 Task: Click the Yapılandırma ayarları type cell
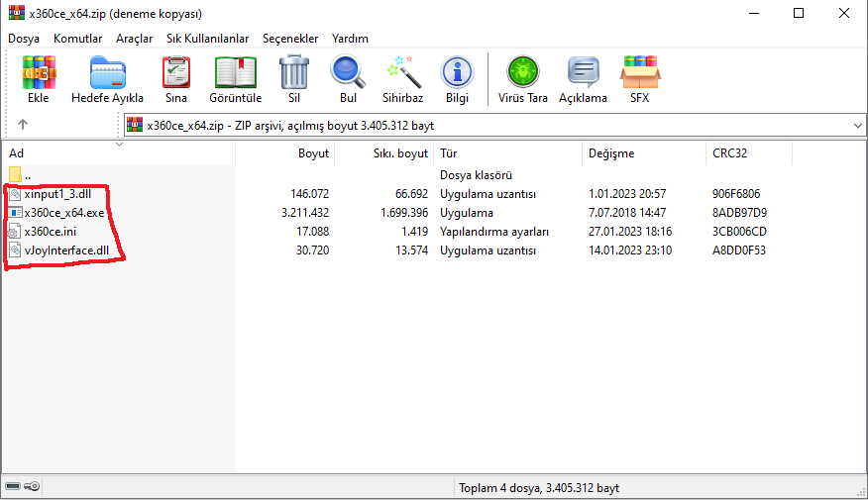pos(494,232)
